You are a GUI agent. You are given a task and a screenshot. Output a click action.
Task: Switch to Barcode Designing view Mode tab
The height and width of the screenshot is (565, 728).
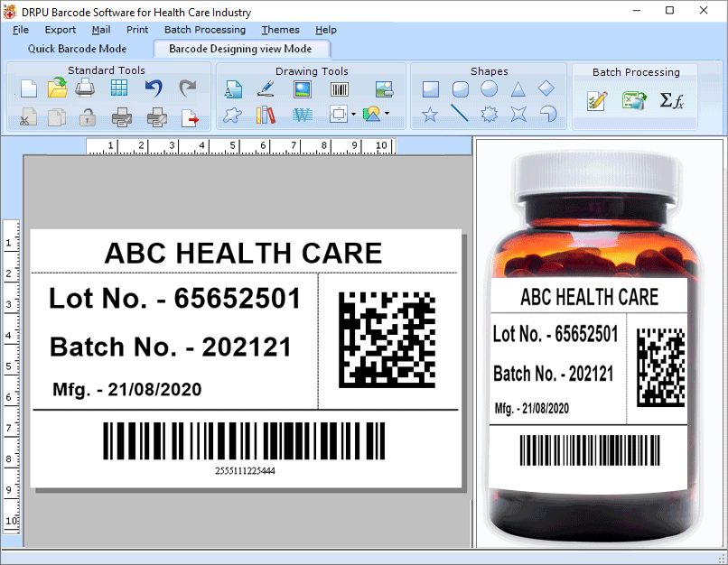(x=240, y=49)
